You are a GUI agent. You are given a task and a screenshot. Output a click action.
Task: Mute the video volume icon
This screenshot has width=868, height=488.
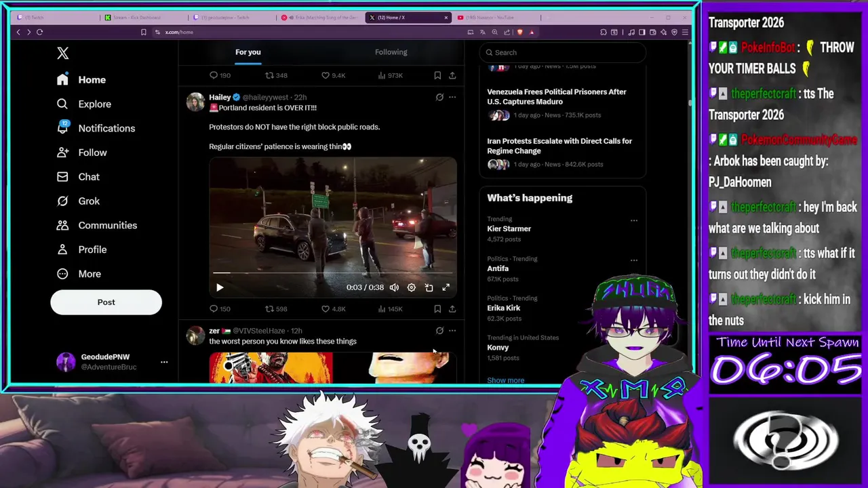pos(394,288)
